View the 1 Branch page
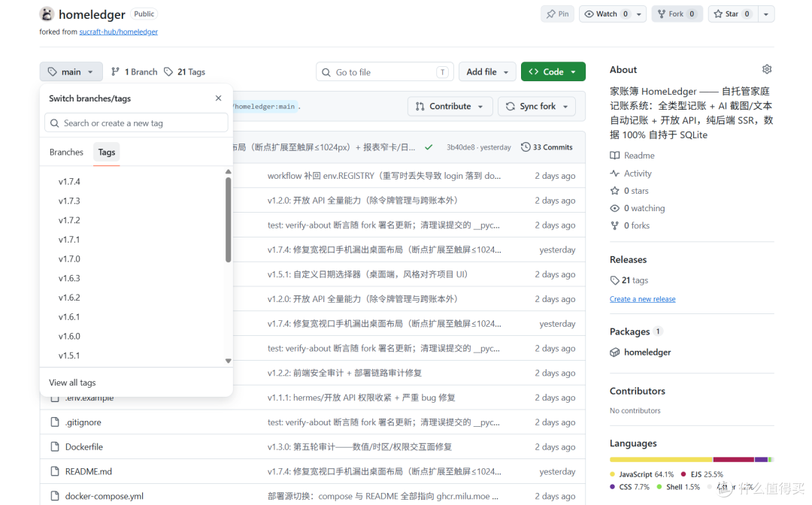812x505 pixels. click(x=134, y=72)
